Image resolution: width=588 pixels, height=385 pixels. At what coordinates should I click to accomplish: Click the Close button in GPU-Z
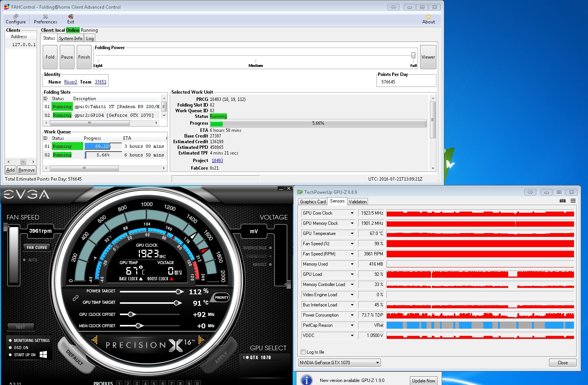pyautogui.click(x=563, y=363)
